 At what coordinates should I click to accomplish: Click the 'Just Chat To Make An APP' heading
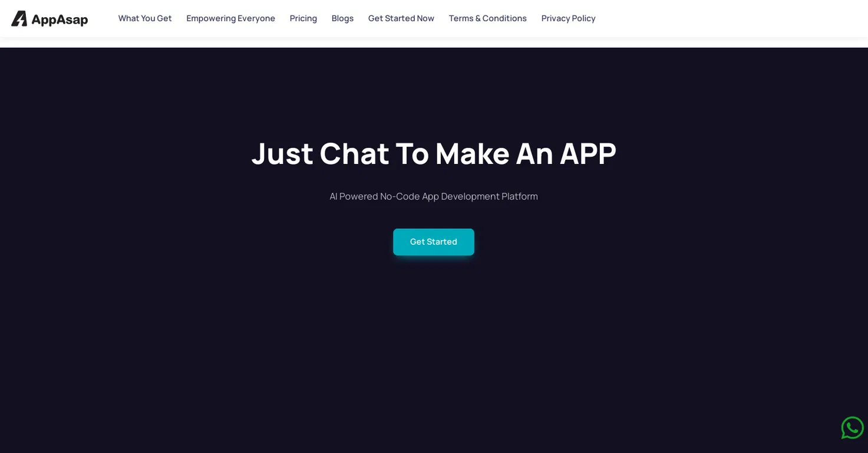click(x=434, y=153)
